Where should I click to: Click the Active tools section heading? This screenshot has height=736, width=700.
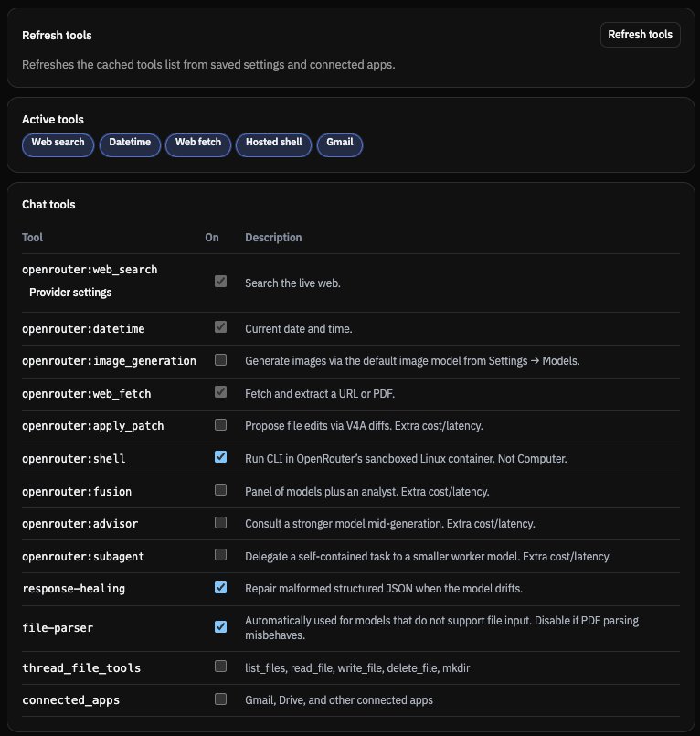(x=53, y=120)
